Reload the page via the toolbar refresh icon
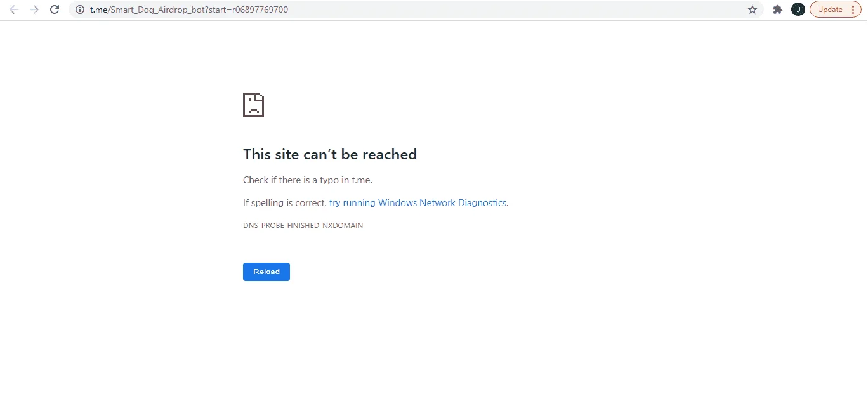The width and height of the screenshot is (868, 406). click(55, 10)
